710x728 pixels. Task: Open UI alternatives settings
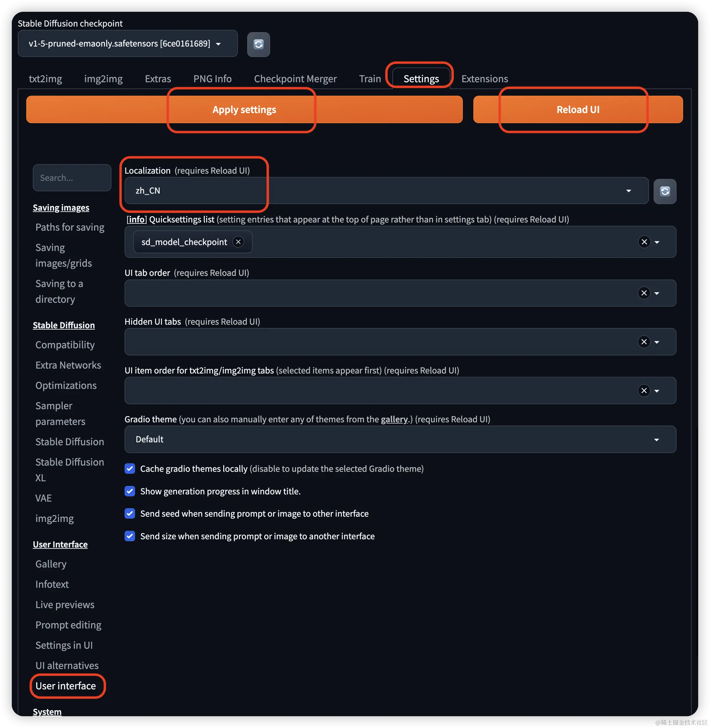tap(67, 665)
